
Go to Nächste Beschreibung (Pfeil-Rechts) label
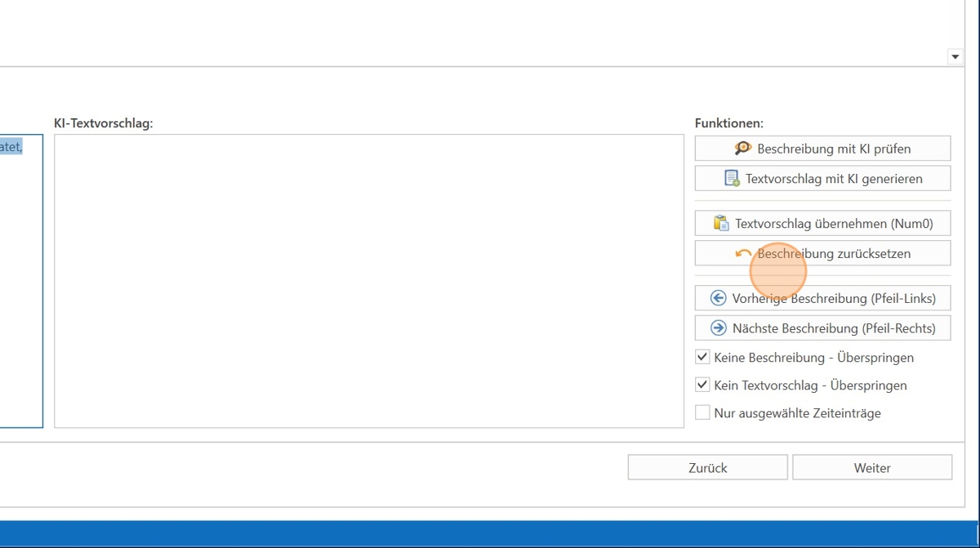coord(834,328)
